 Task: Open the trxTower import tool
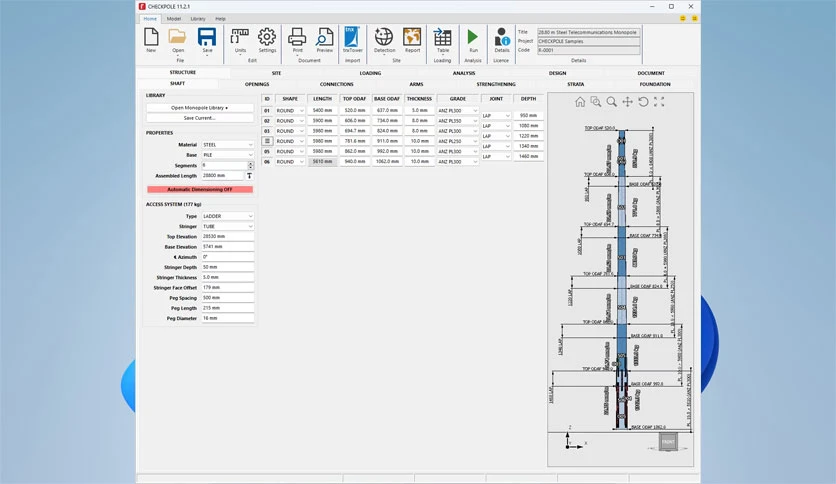pos(352,40)
